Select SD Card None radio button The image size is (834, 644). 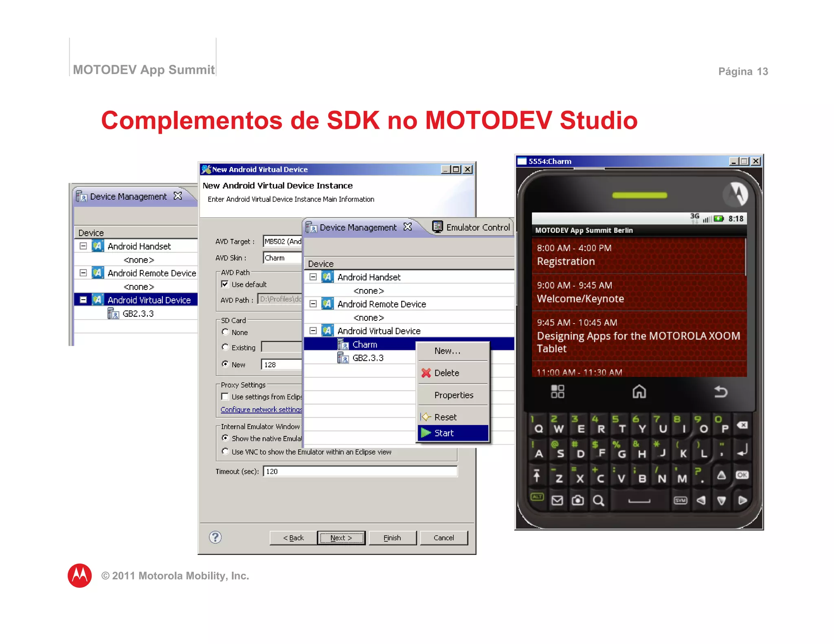(225, 332)
